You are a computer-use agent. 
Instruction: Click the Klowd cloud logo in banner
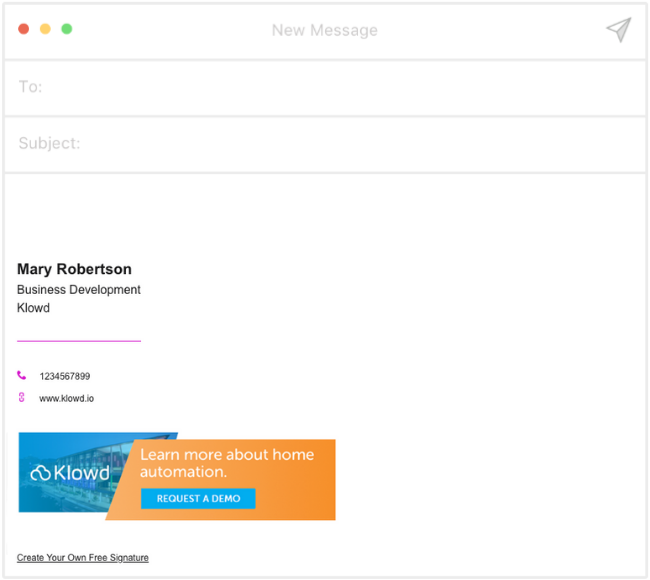coord(69,473)
